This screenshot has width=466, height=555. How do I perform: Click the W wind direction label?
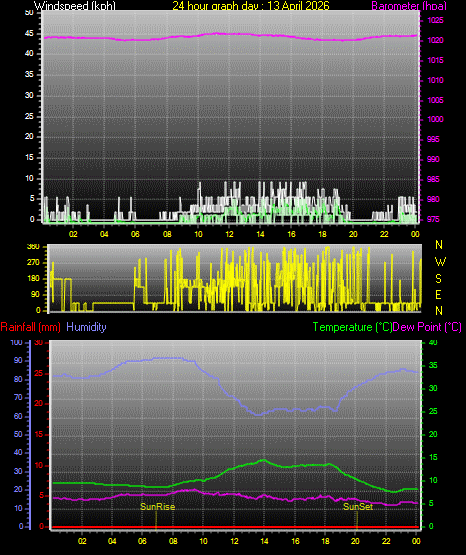coord(440,262)
